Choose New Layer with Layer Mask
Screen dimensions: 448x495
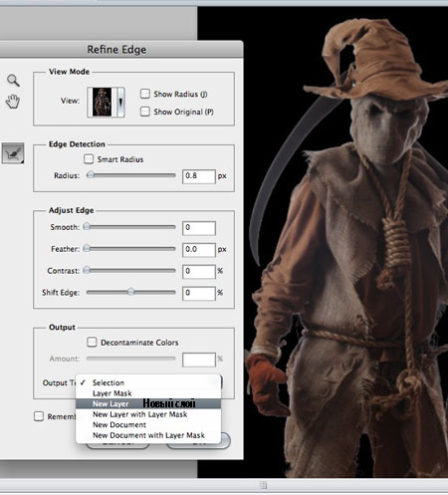148,414
